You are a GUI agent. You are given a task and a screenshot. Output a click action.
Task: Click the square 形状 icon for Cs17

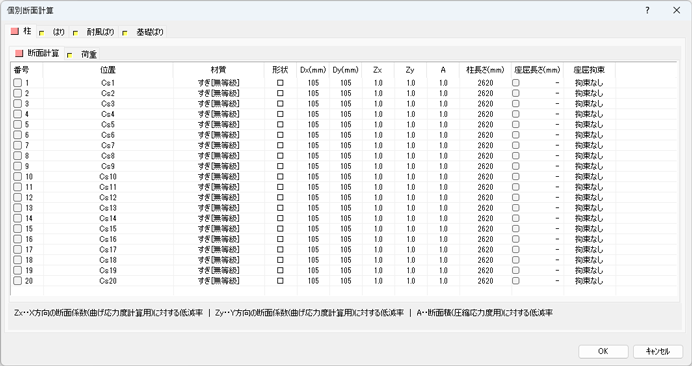(x=280, y=249)
